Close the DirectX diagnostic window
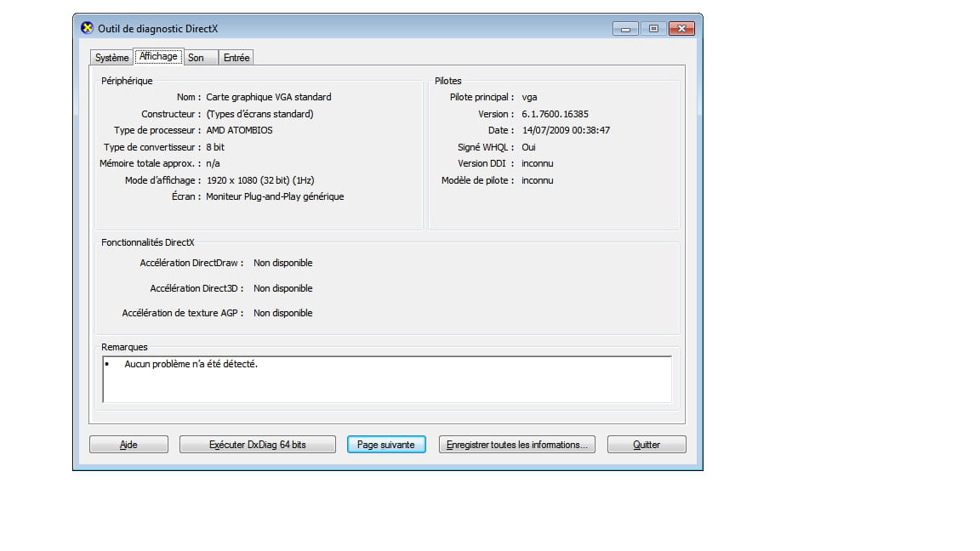980x551 pixels. click(682, 29)
